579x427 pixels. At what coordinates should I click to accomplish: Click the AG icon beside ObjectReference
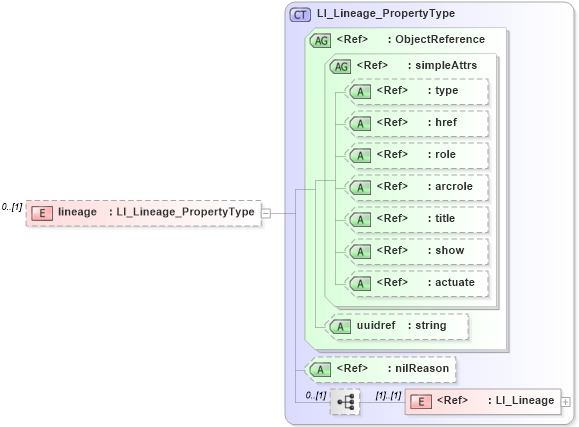coord(321,40)
